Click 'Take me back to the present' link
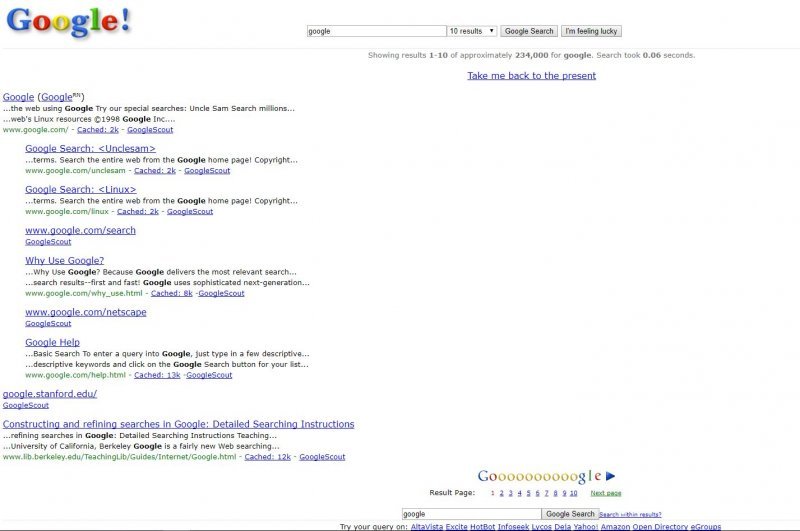800x531 pixels. click(532, 75)
